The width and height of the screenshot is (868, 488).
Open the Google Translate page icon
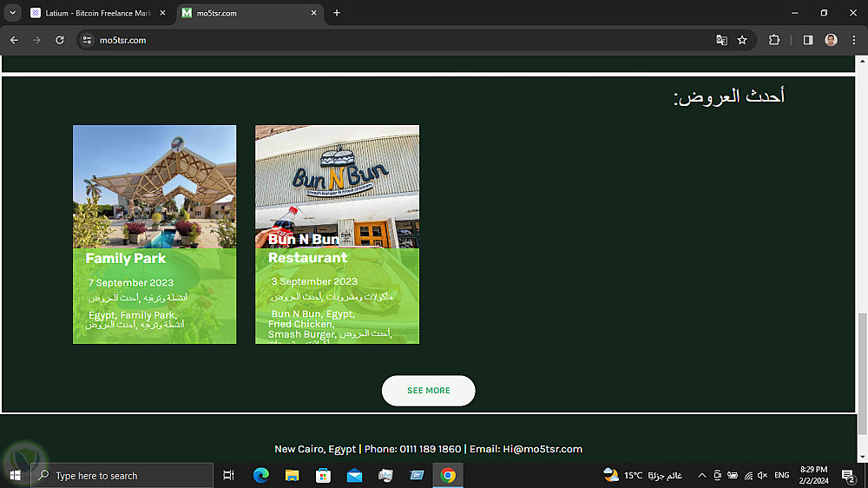pos(721,40)
